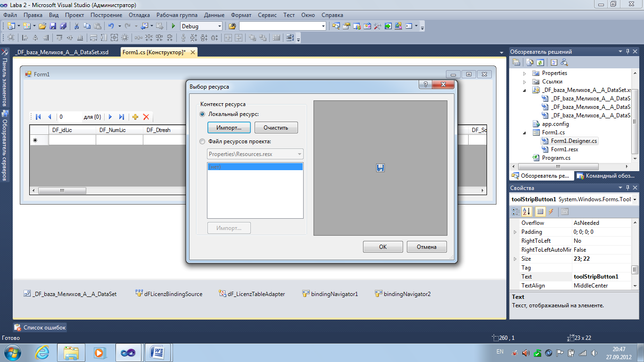Click the Undo arrow icon
The height and width of the screenshot is (362, 644).
pyautogui.click(x=111, y=26)
